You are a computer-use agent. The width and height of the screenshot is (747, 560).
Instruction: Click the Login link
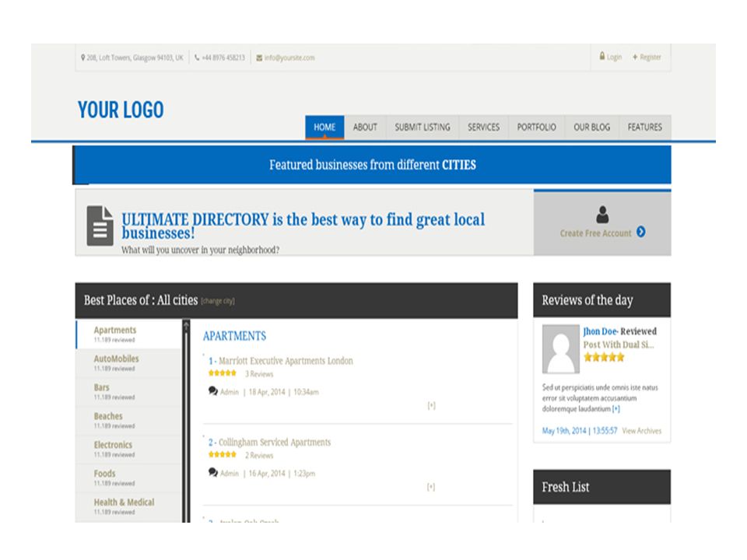point(614,57)
